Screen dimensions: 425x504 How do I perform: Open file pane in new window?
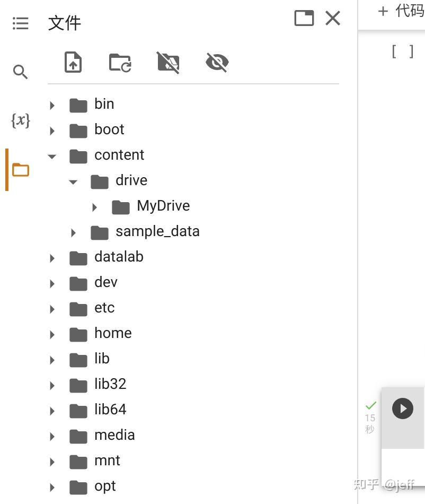tap(304, 19)
